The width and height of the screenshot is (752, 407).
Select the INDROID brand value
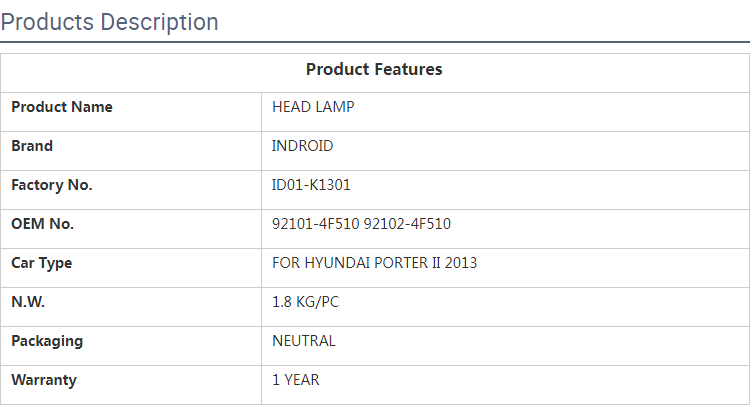point(303,146)
